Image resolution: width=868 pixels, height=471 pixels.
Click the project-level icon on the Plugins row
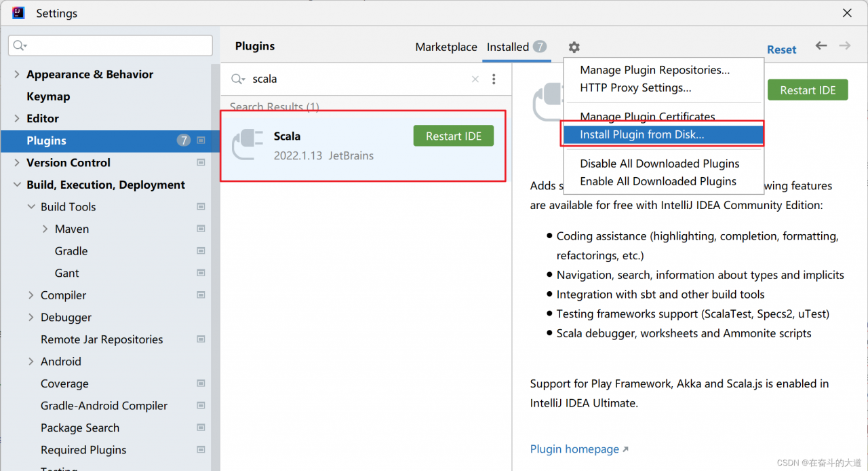click(x=201, y=140)
